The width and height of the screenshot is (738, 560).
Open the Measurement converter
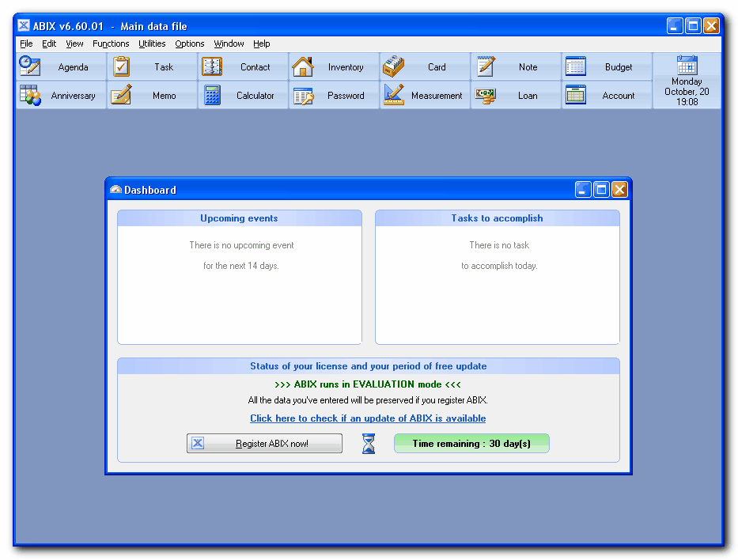[424, 95]
